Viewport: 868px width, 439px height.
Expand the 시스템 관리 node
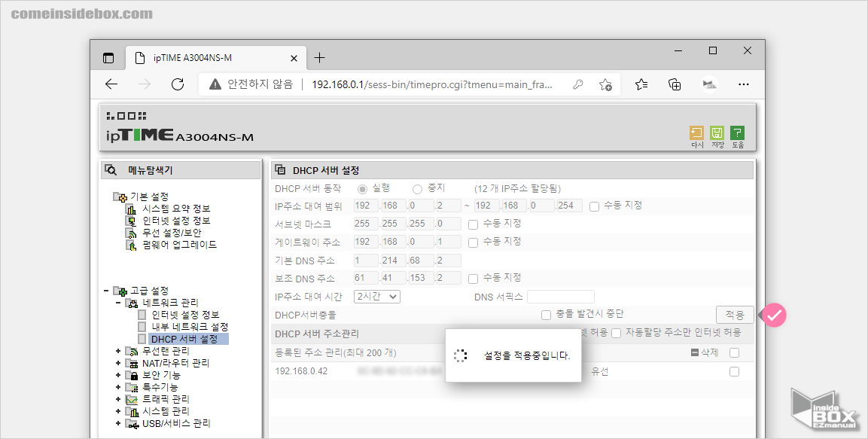tap(118, 411)
